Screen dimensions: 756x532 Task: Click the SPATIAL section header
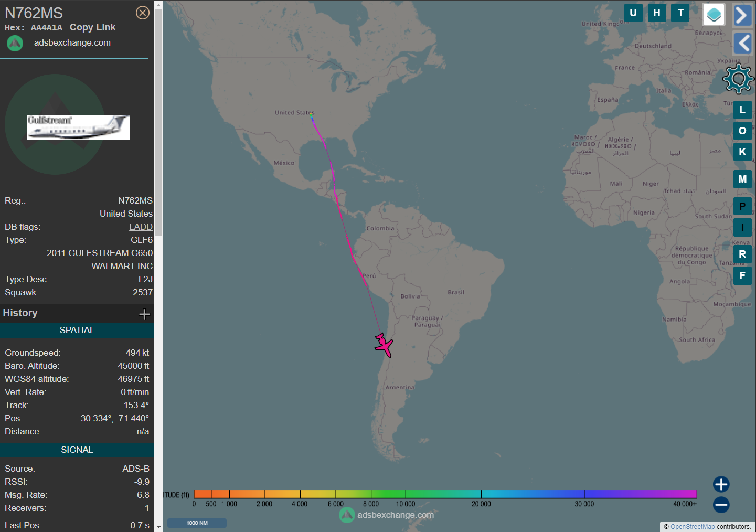pos(77,331)
